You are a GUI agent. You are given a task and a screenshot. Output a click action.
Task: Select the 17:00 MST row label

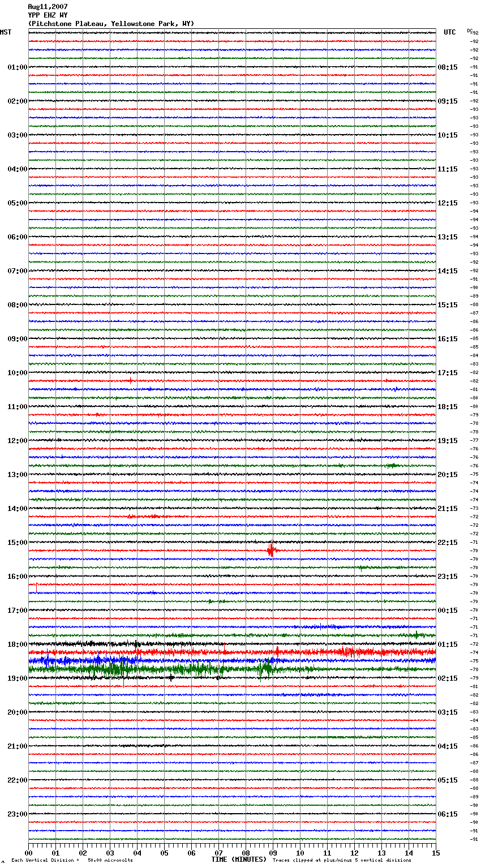coord(18,611)
